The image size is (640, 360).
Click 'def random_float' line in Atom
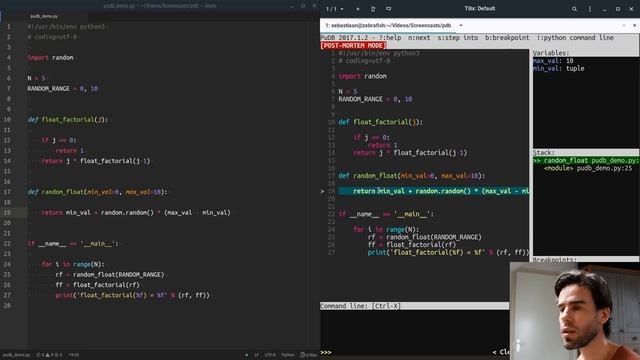click(97, 192)
